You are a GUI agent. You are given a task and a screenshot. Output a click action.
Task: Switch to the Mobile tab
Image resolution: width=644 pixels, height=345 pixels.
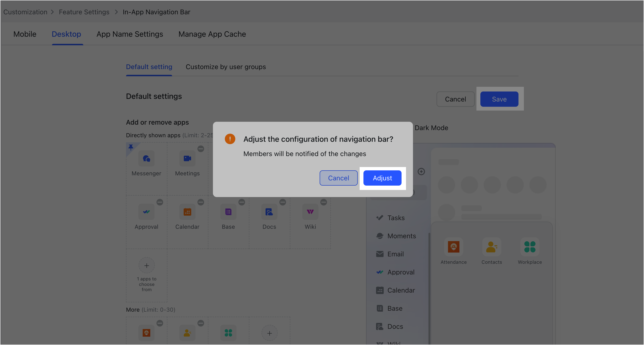[25, 34]
